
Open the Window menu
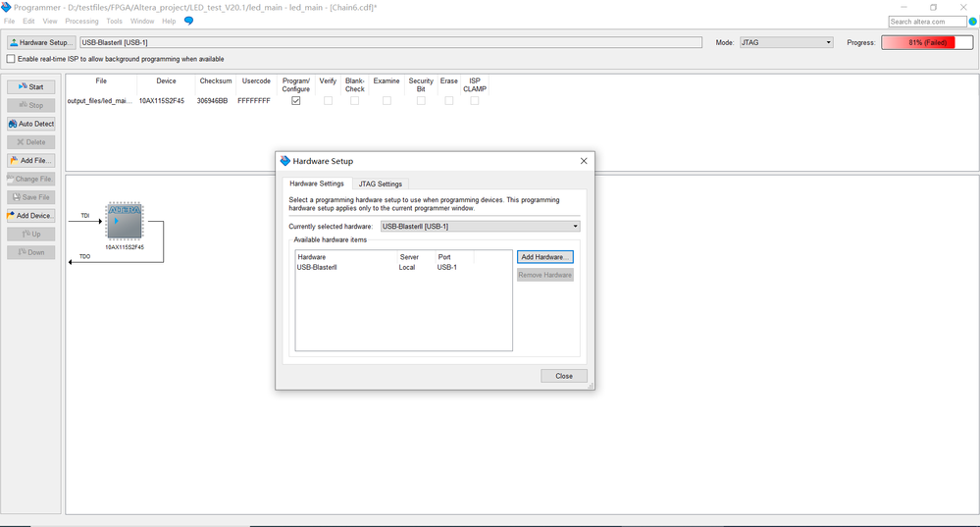(142, 22)
